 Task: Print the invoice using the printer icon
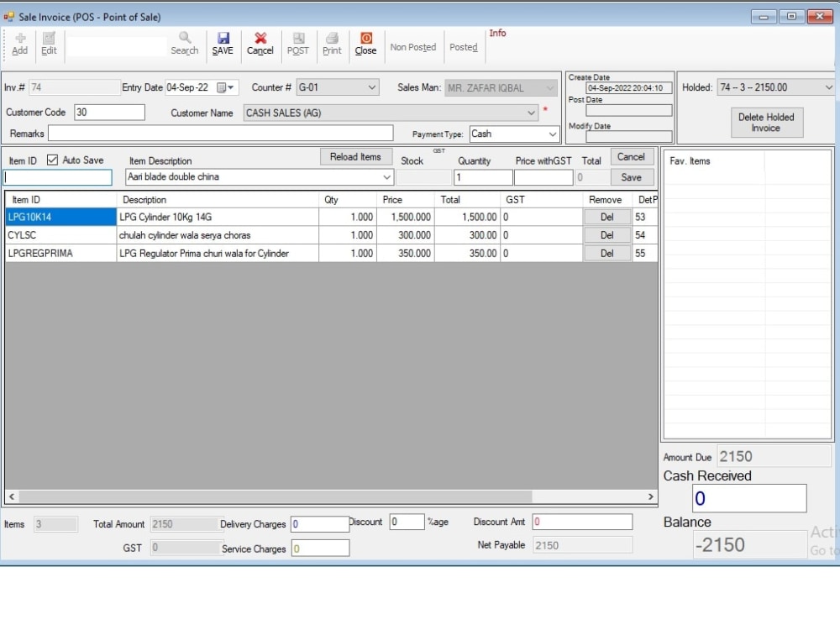click(332, 44)
